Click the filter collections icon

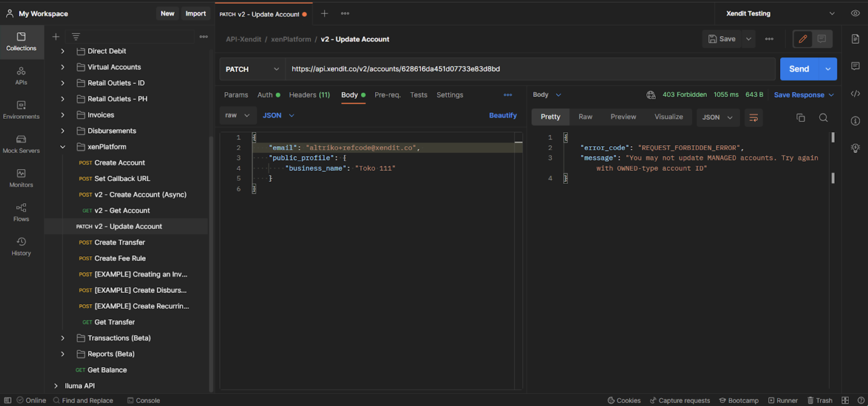pyautogui.click(x=76, y=36)
